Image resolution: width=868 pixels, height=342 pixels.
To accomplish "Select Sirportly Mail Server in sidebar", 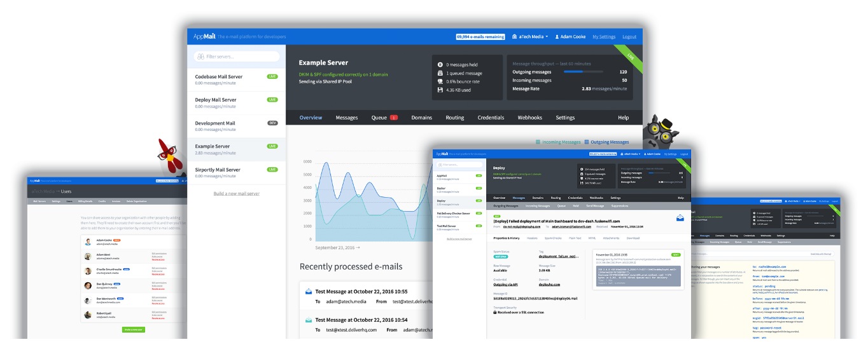I will 237,173.
